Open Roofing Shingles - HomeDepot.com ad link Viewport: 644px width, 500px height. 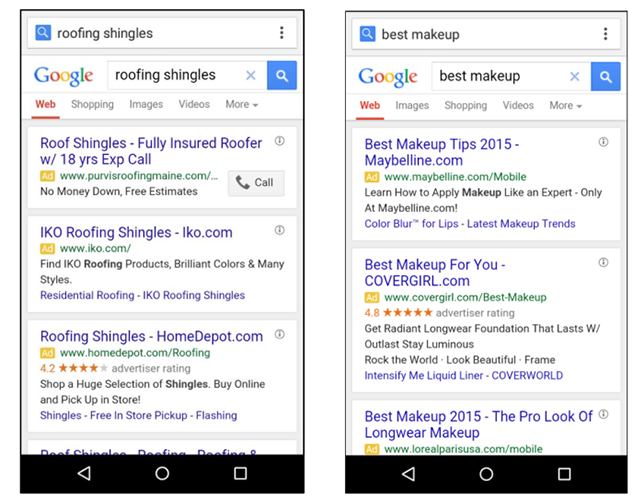point(151,336)
